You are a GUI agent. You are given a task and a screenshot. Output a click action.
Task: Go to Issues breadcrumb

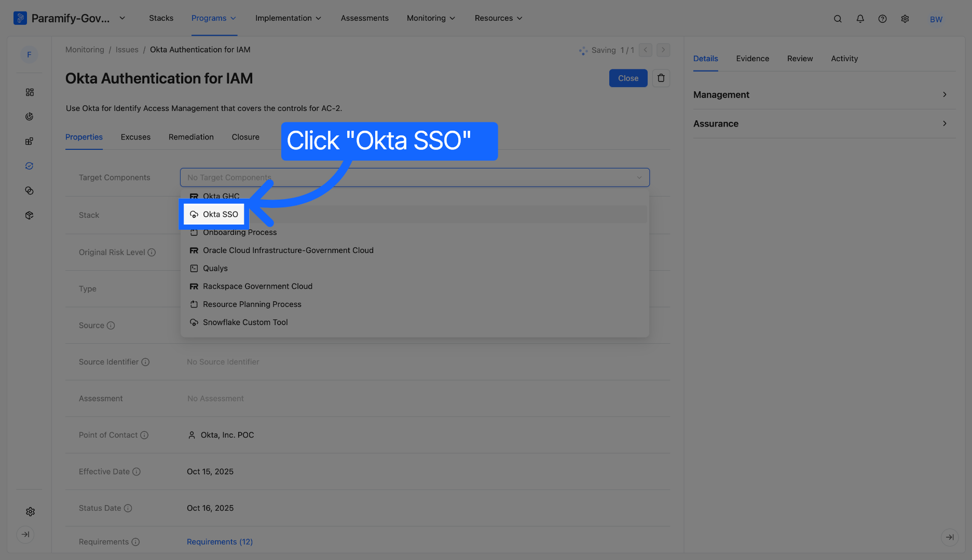pyautogui.click(x=127, y=50)
